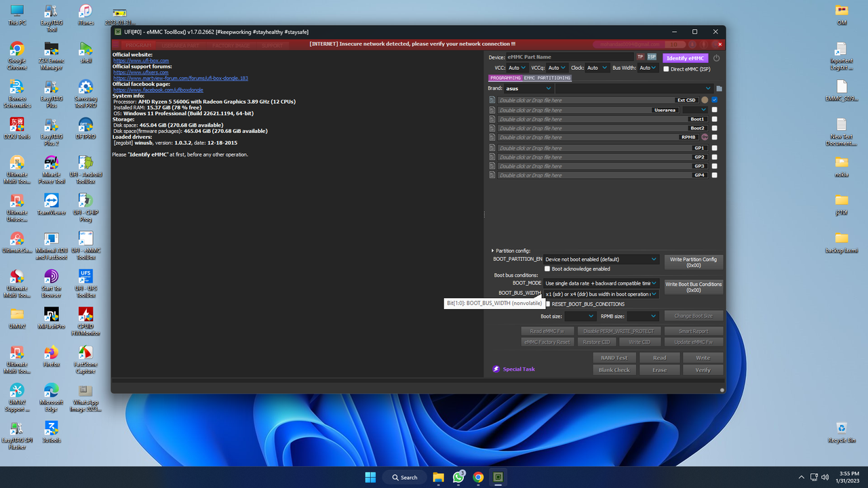Select the USERAREA PART top tab

[x=180, y=45]
